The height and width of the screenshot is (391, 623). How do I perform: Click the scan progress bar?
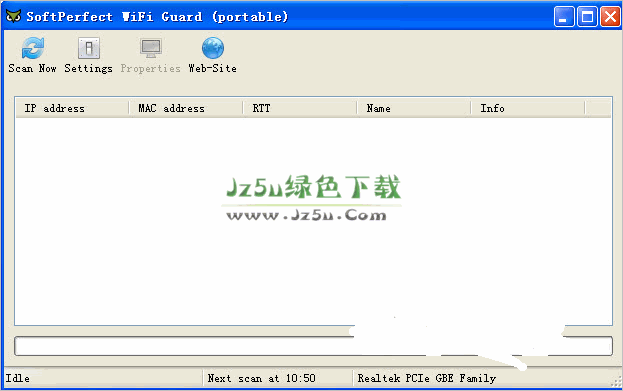coord(313,346)
